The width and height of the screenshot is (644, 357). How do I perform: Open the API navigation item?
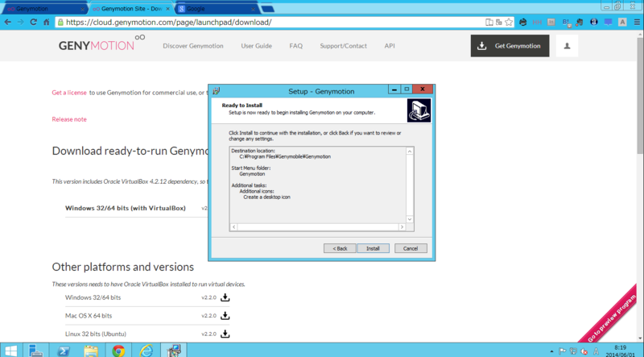390,46
